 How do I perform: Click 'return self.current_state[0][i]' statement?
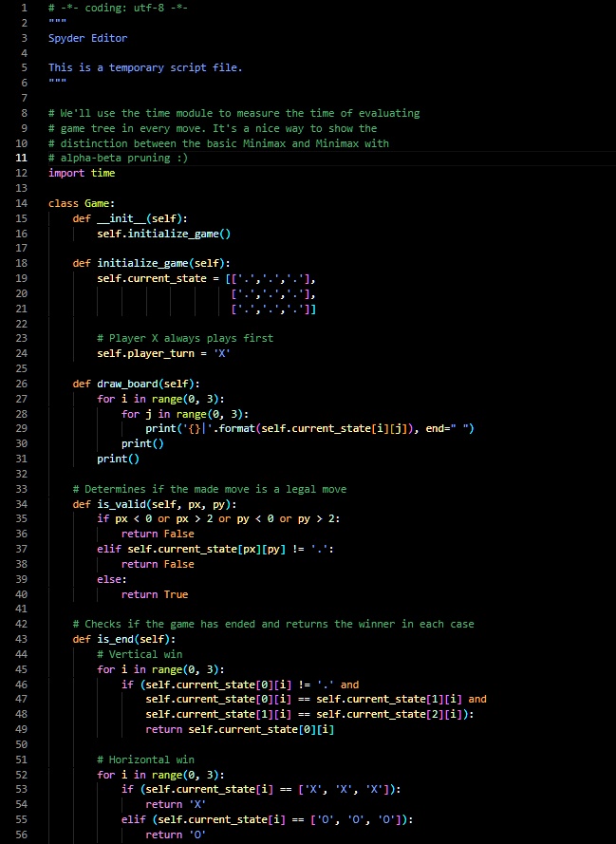tap(239, 729)
